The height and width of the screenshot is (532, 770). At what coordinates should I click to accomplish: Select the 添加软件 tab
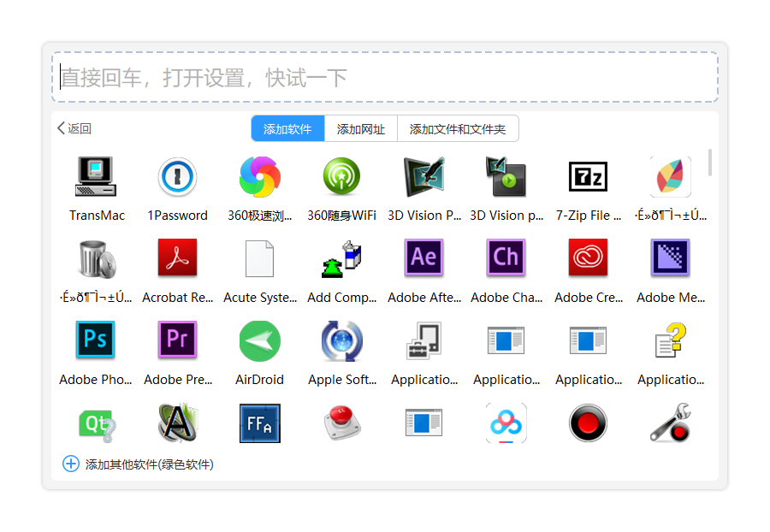click(x=287, y=128)
